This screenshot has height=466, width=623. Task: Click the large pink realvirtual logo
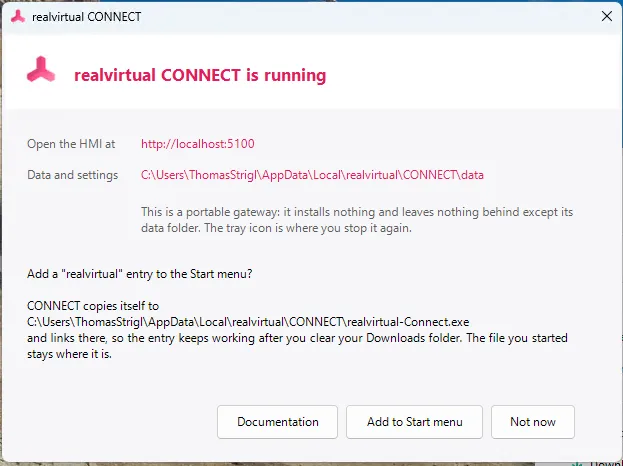click(41, 70)
